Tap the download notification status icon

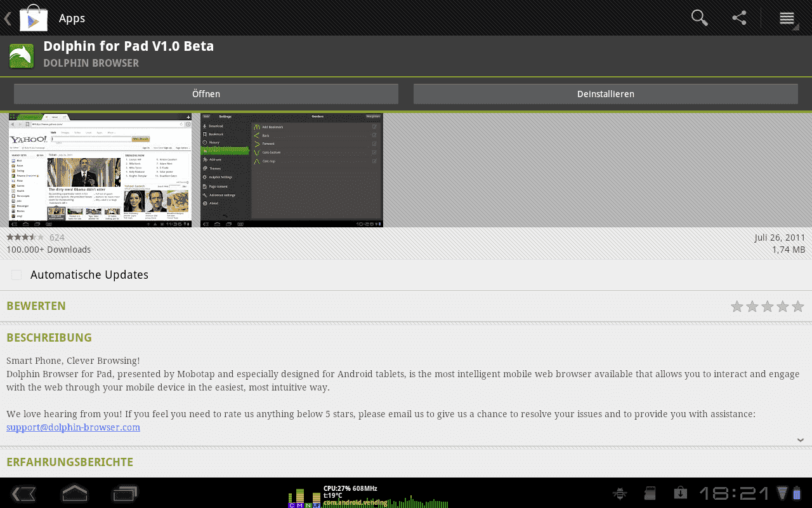(x=680, y=493)
